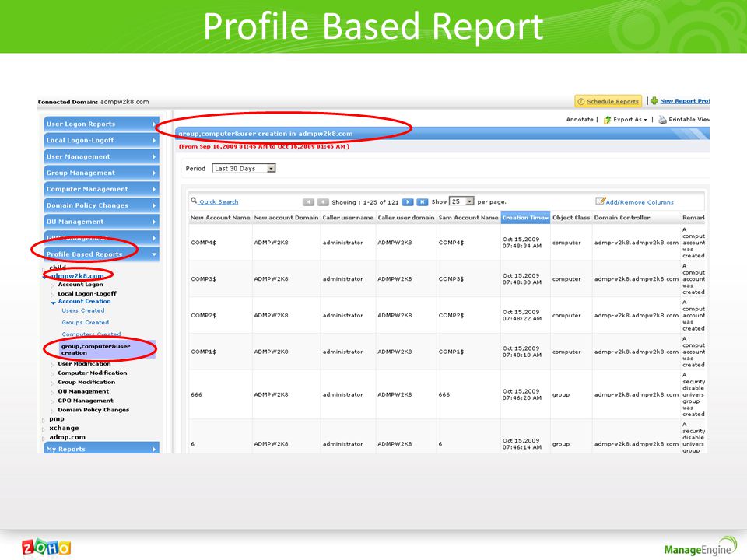Expand the Computer Management menu
This screenshot has height=560, width=747.
(x=101, y=189)
